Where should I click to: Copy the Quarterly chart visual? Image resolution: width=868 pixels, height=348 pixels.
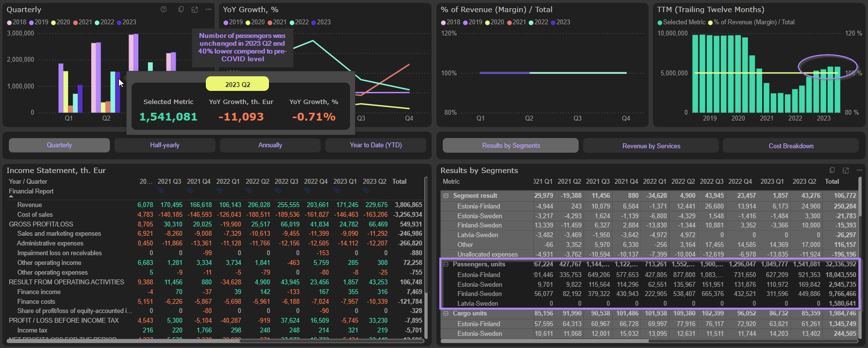[x=181, y=10]
